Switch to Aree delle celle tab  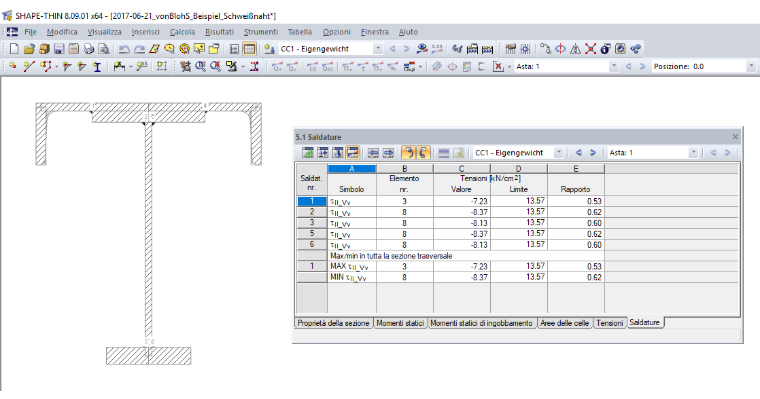point(565,323)
